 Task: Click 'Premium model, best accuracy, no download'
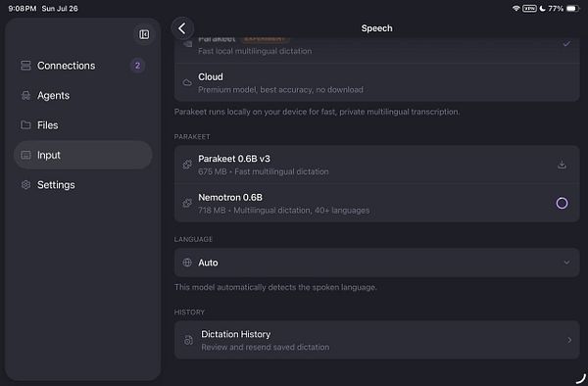click(280, 90)
